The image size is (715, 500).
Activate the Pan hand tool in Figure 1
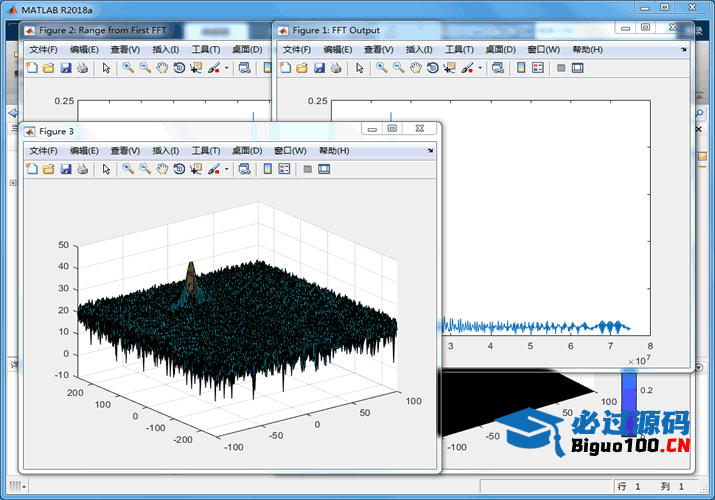[x=415, y=68]
